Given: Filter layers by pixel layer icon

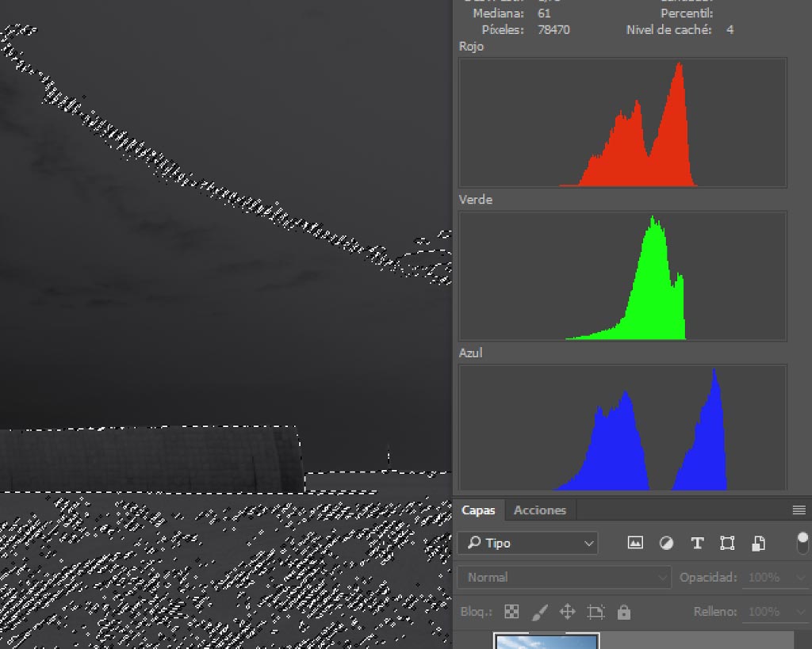Looking at the screenshot, I should 635,542.
